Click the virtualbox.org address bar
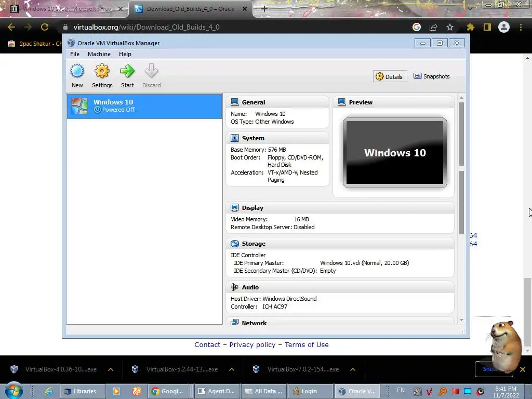The image size is (532, 399). tap(234, 27)
